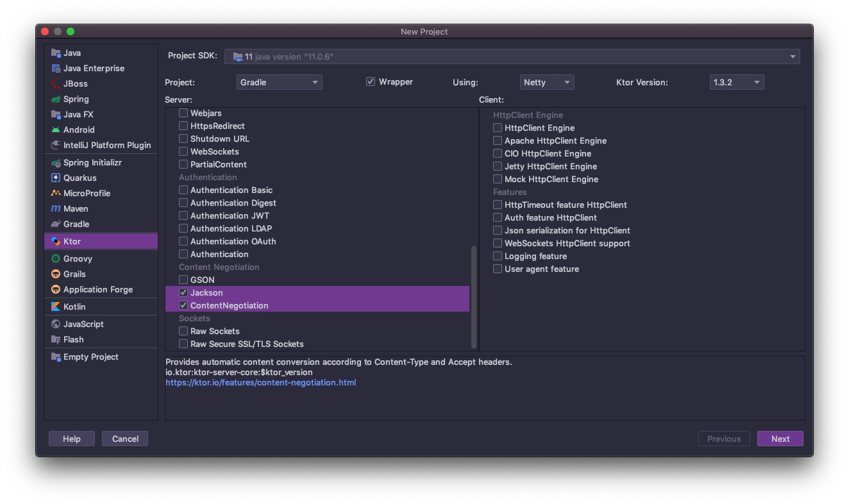Viewport: 849px width, 504px height.
Task: Click the disabled Previous button
Action: pos(724,439)
